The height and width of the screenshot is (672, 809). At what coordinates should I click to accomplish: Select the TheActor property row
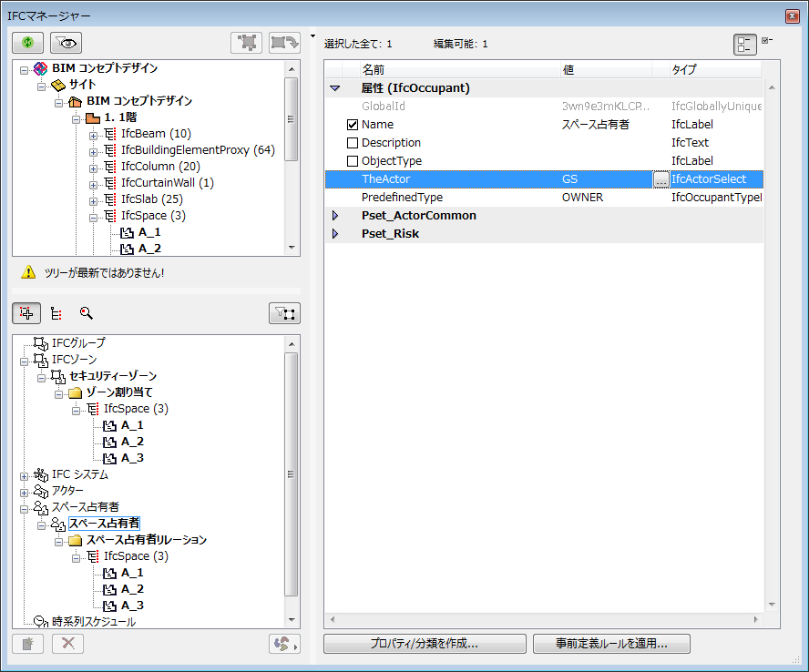point(544,179)
